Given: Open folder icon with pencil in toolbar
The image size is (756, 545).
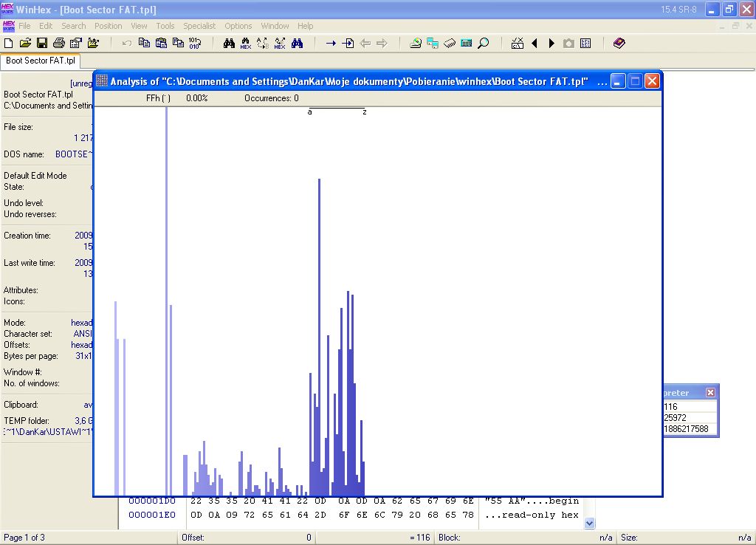Looking at the screenshot, I should tap(93, 44).
